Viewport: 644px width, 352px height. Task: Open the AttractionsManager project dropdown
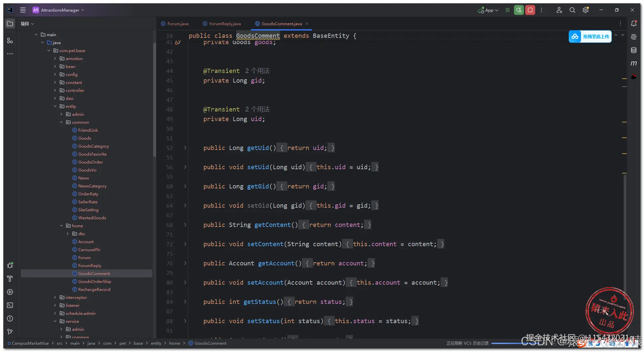coord(58,10)
